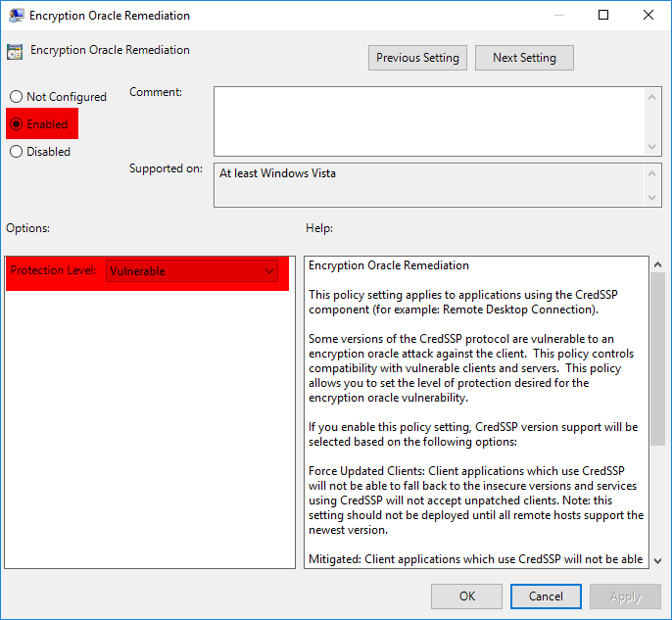The height and width of the screenshot is (620, 672).
Task: Click the Comment box scroll up arrow
Action: click(x=651, y=97)
